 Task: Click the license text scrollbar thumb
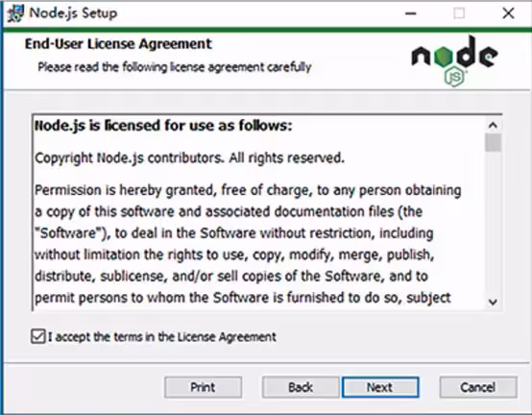pos(493,142)
